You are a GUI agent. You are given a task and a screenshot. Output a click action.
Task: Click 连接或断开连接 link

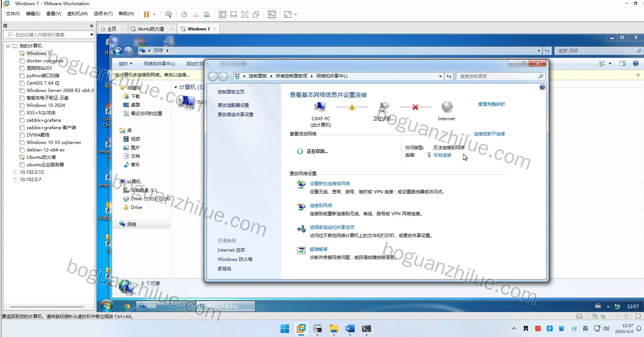(x=489, y=134)
